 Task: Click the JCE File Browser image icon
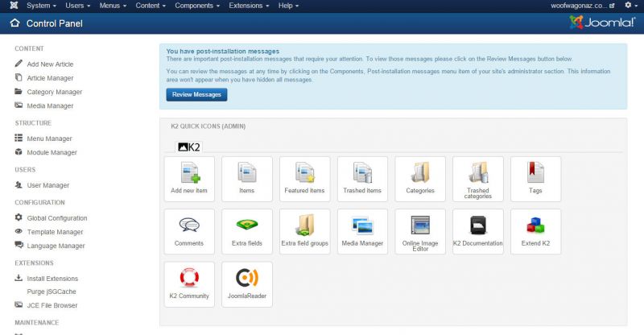(19, 304)
